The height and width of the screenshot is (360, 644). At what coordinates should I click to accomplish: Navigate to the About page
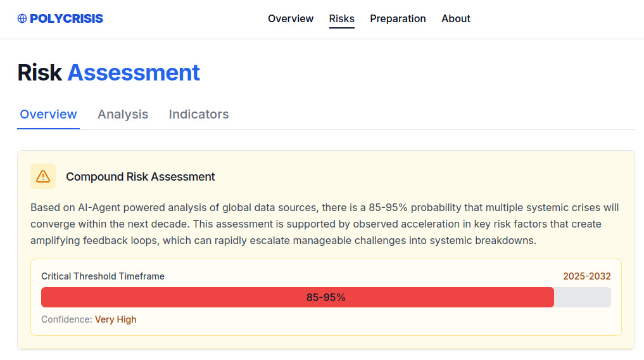click(x=456, y=19)
